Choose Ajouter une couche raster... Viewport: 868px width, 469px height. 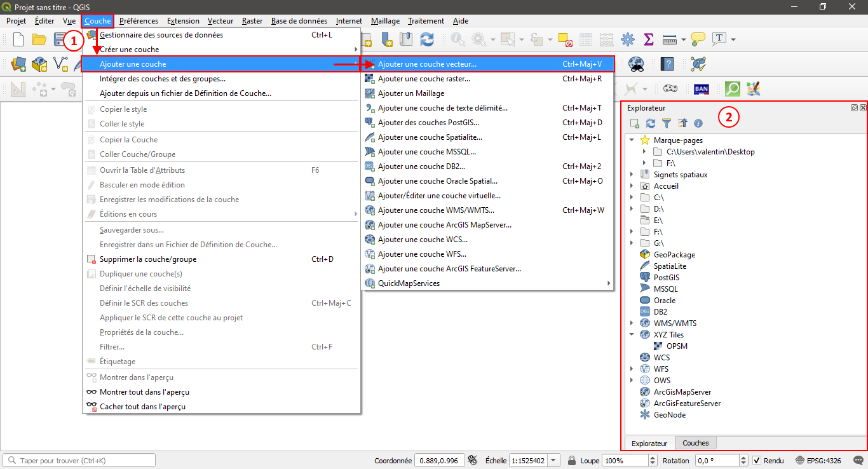click(487, 79)
